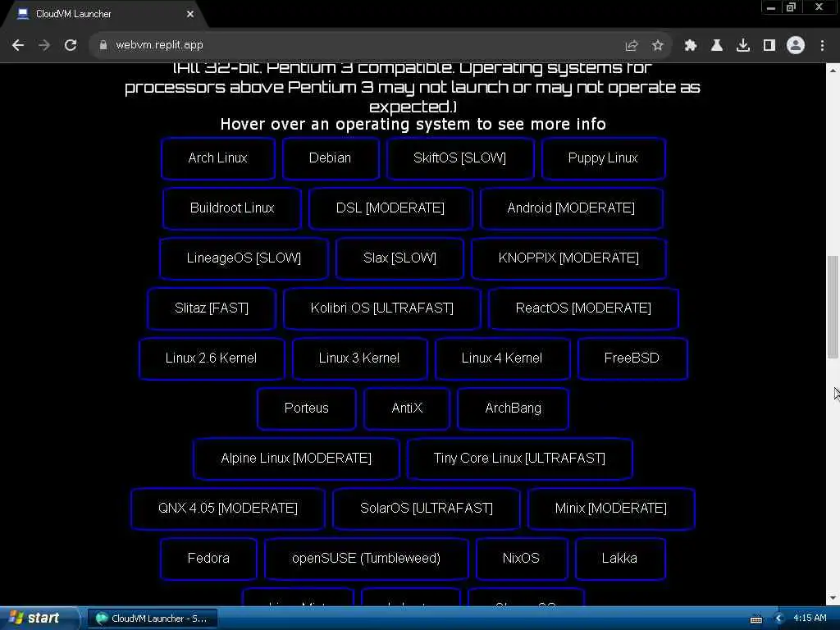Viewport: 840px width, 630px height.
Task: Go back using the browser back arrow
Action: pos(18,45)
